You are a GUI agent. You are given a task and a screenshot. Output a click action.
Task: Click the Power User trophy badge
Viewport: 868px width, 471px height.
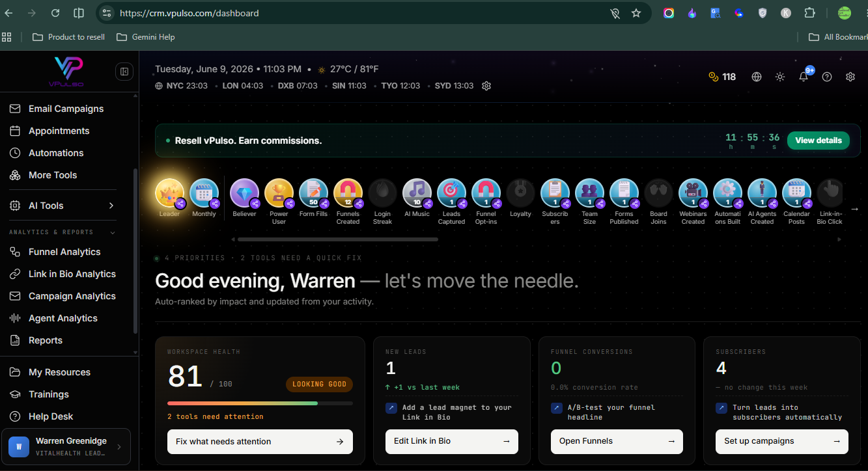tap(279, 193)
